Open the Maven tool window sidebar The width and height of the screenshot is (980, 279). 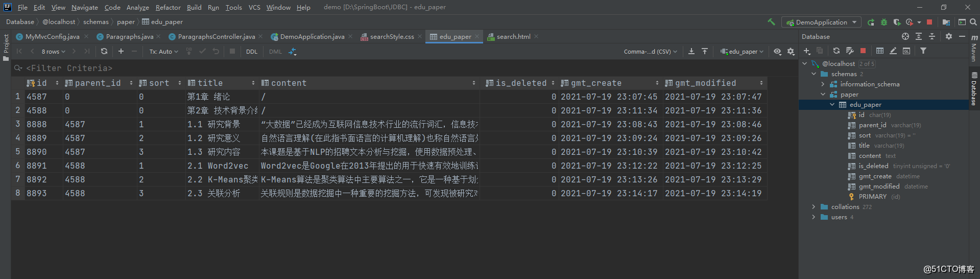[x=974, y=48]
